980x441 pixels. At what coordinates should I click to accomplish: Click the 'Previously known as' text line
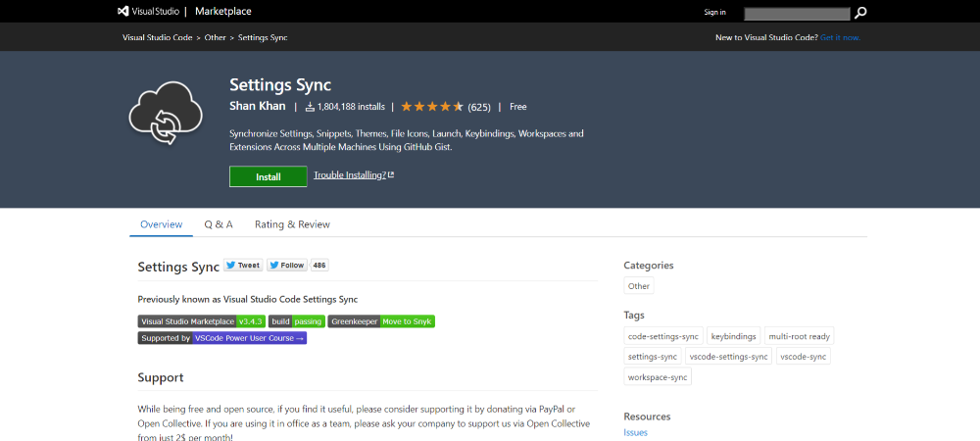[x=248, y=299]
